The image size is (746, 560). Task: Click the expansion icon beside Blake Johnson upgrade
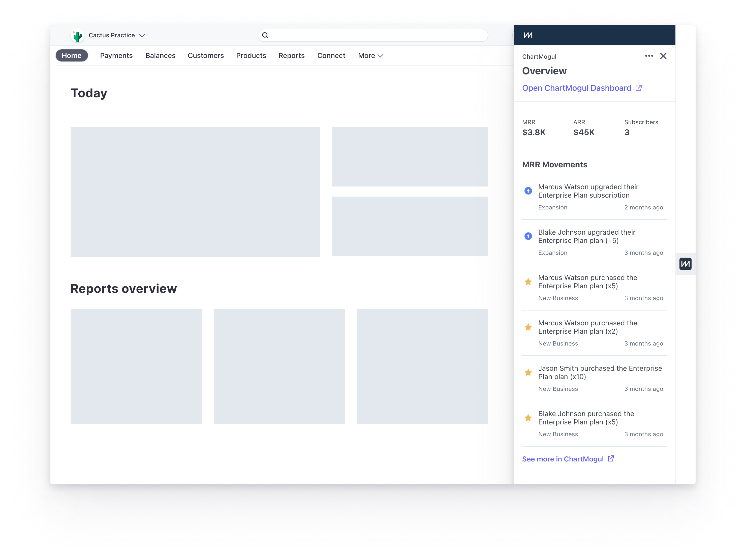pos(528,236)
